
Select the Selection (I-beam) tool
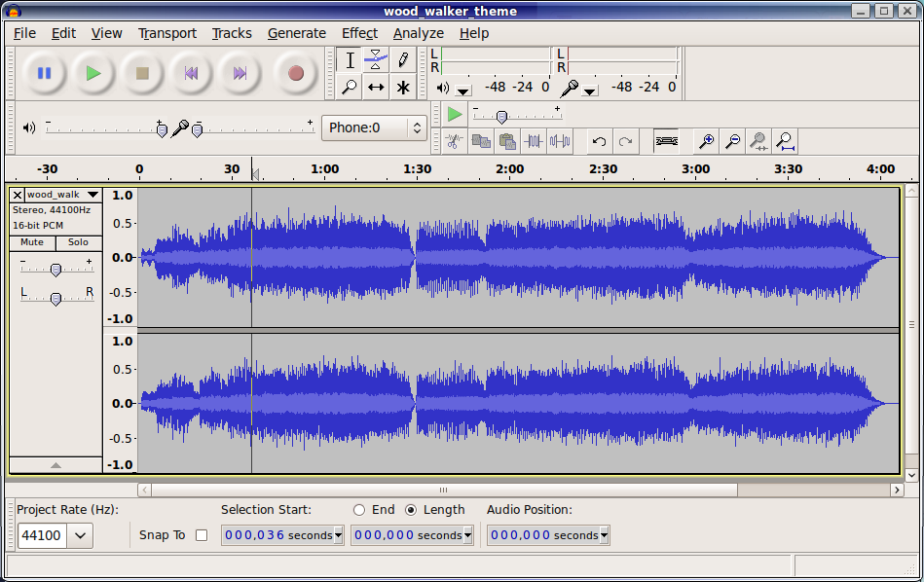(x=350, y=60)
